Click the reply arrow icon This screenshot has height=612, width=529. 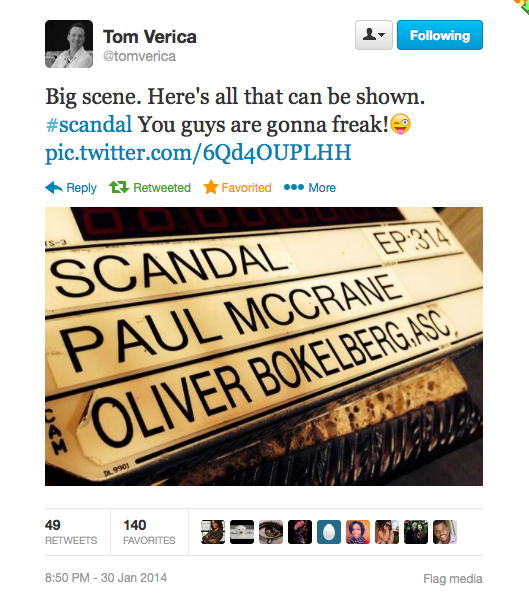point(54,188)
